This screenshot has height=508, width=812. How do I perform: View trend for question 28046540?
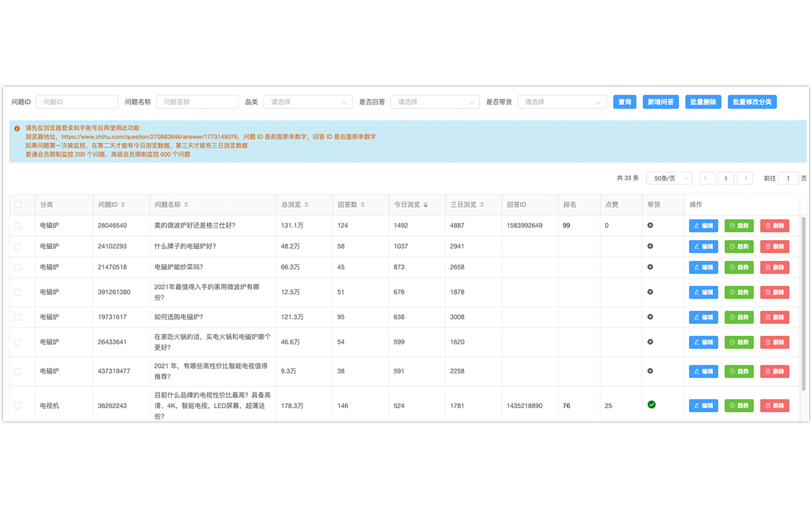tap(739, 225)
